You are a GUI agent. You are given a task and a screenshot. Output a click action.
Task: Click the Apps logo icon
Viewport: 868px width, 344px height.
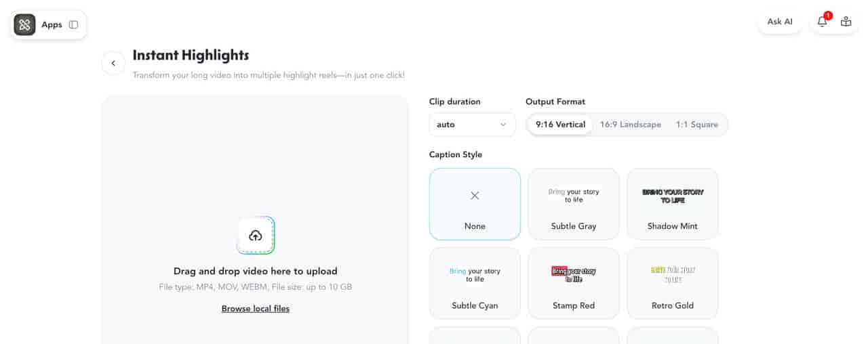[25, 25]
